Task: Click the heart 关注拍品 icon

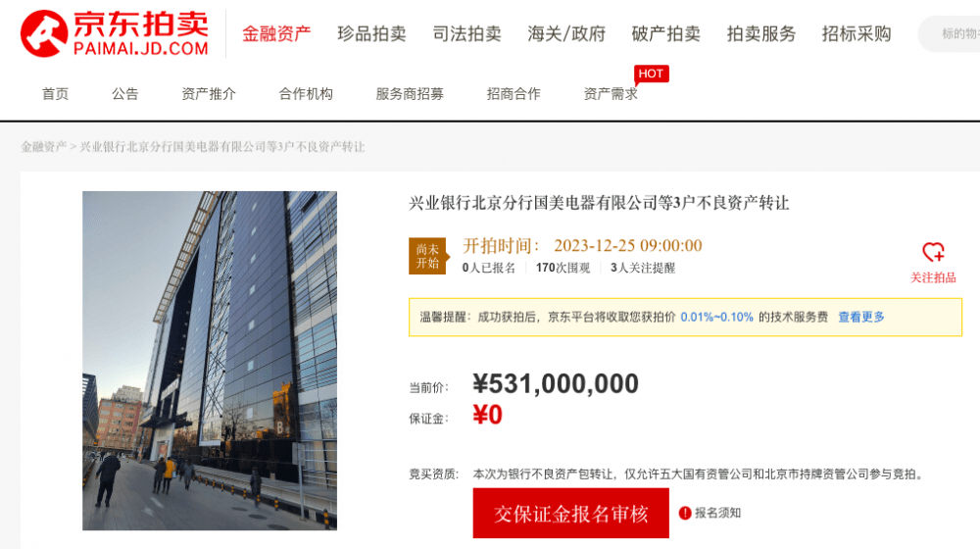Action: [x=933, y=252]
